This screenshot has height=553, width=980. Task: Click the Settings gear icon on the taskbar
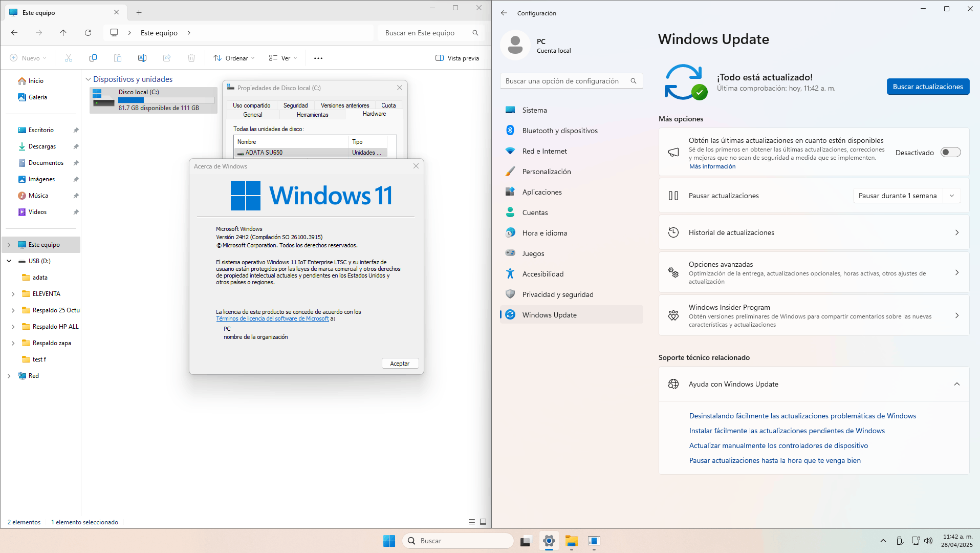click(549, 541)
